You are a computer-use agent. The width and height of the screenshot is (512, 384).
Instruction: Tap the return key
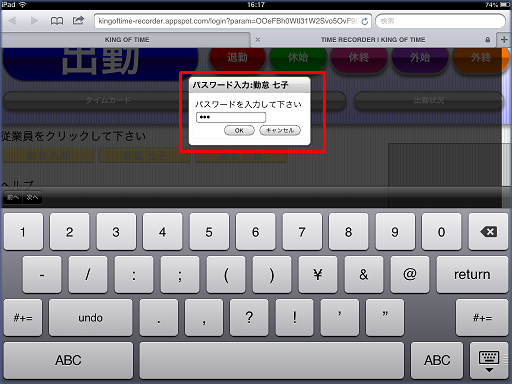coord(472,275)
